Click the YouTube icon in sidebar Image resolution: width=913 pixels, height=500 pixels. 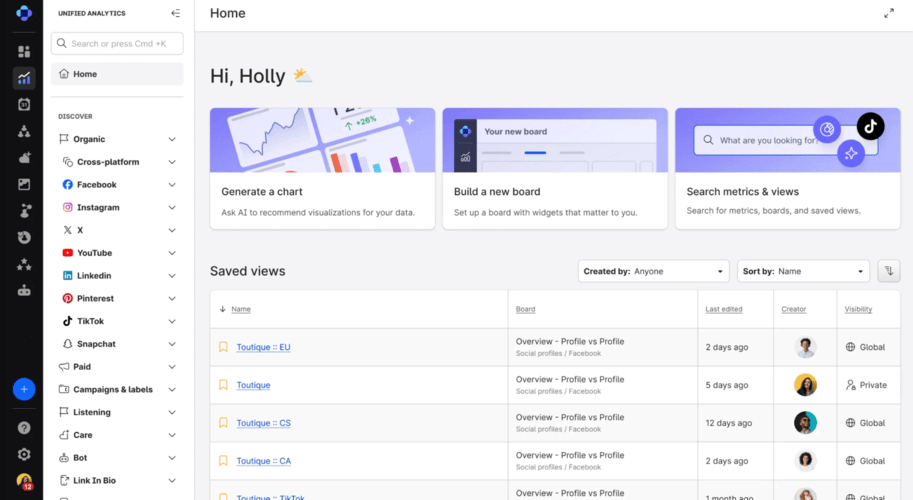coord(68,253)
